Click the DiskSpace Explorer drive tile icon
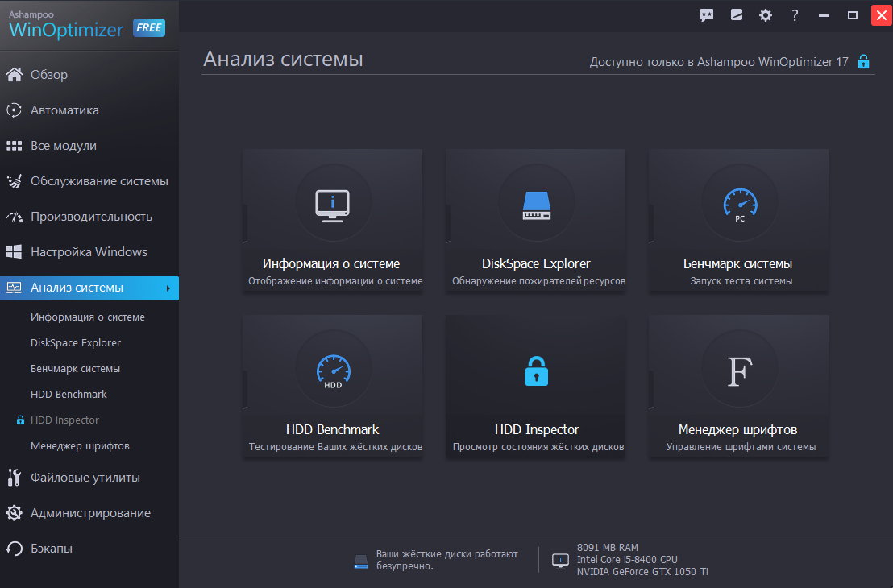The height and width of the screenshot is (588, 893). pos(537,205)
